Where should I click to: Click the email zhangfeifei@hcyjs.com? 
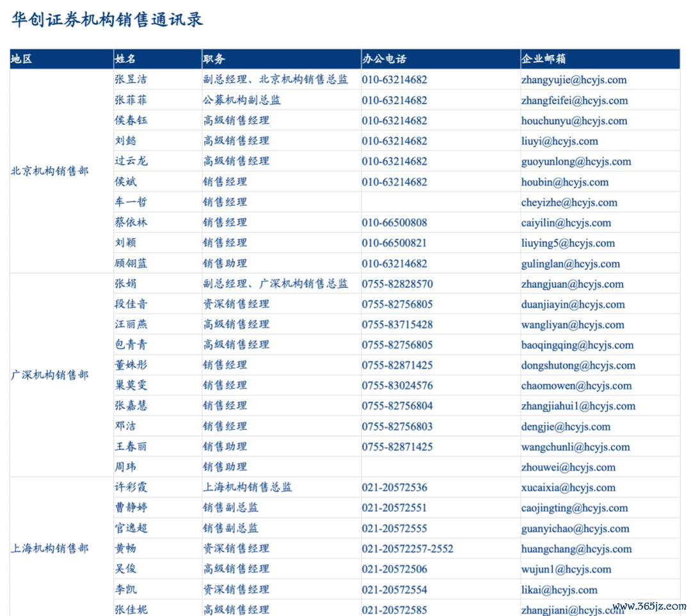(575, 101)
